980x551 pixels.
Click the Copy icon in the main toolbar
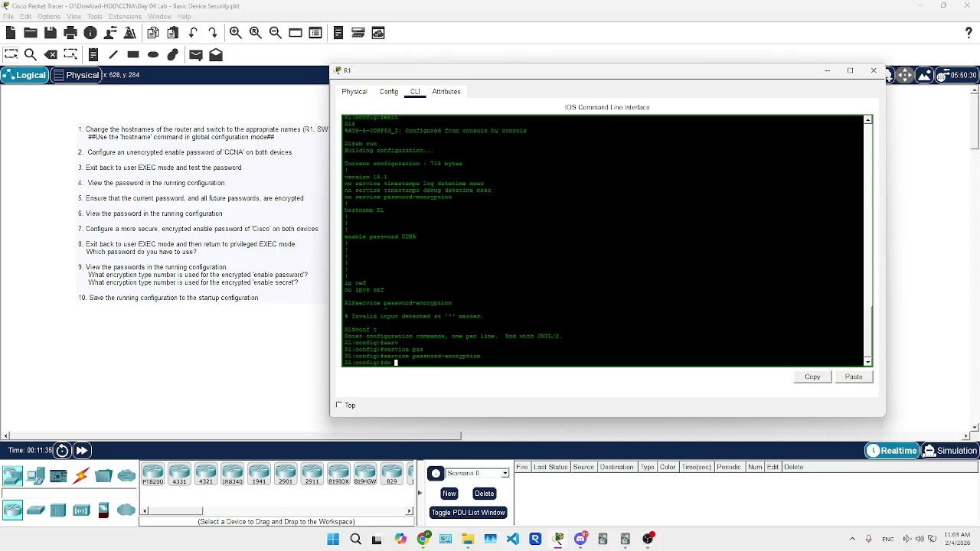[x=153, y=33]
